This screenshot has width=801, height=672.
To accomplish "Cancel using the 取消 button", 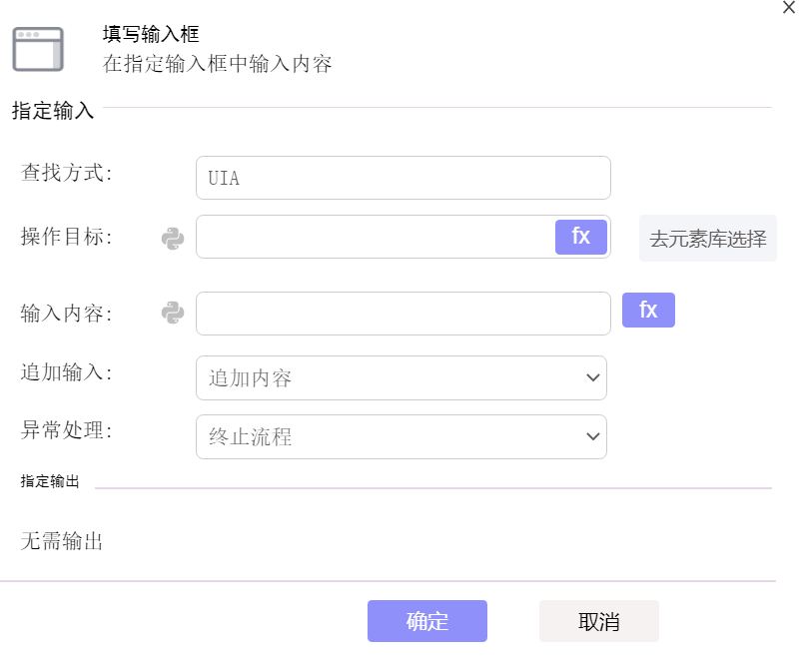I will point(598,621).
